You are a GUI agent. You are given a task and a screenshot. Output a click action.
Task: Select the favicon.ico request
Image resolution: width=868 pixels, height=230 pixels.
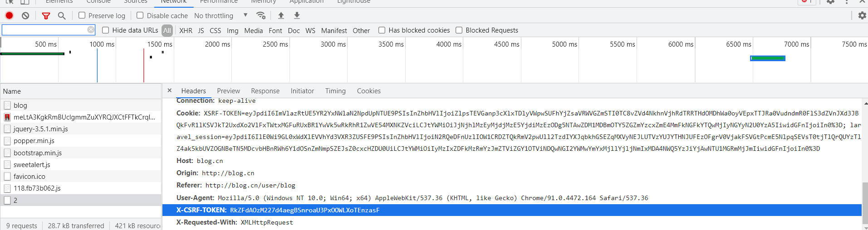click(x=81, y=176)
